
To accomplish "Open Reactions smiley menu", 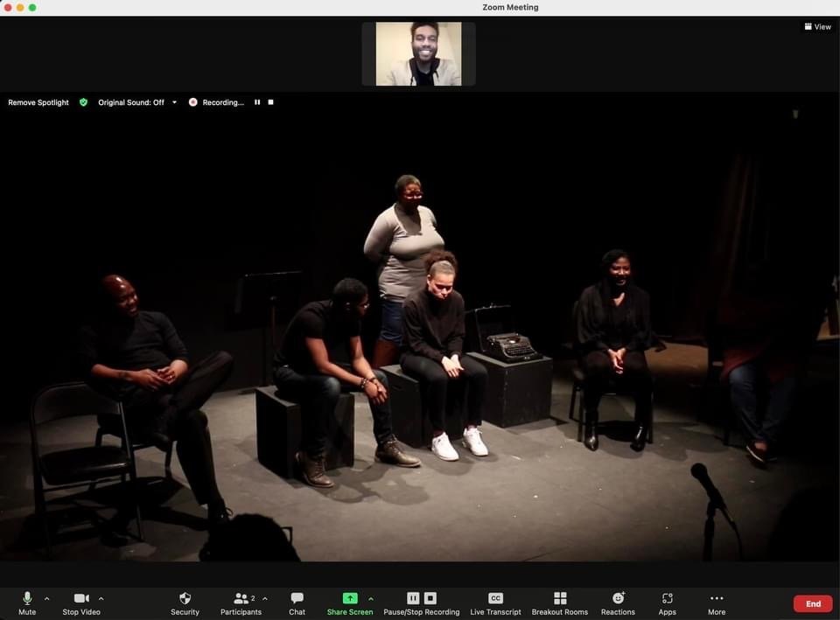I will tap(618, 603).
